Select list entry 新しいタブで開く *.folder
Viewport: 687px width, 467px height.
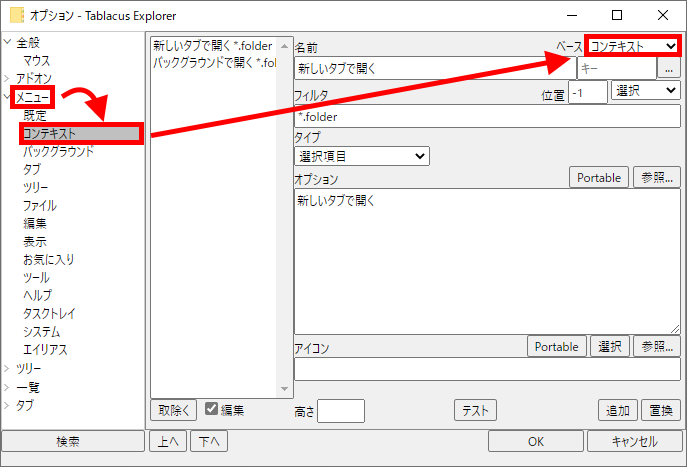213,46
